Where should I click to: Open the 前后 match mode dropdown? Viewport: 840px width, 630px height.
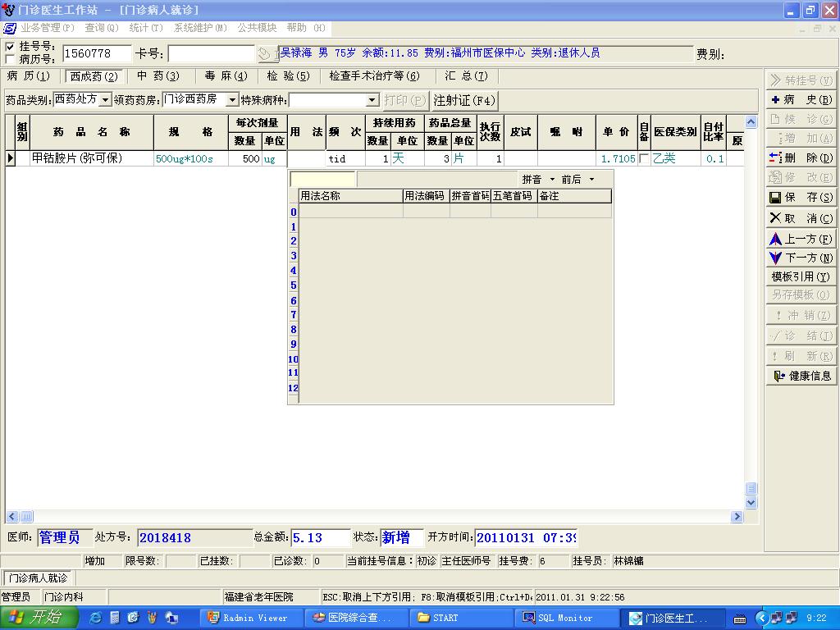click(591, 180)
